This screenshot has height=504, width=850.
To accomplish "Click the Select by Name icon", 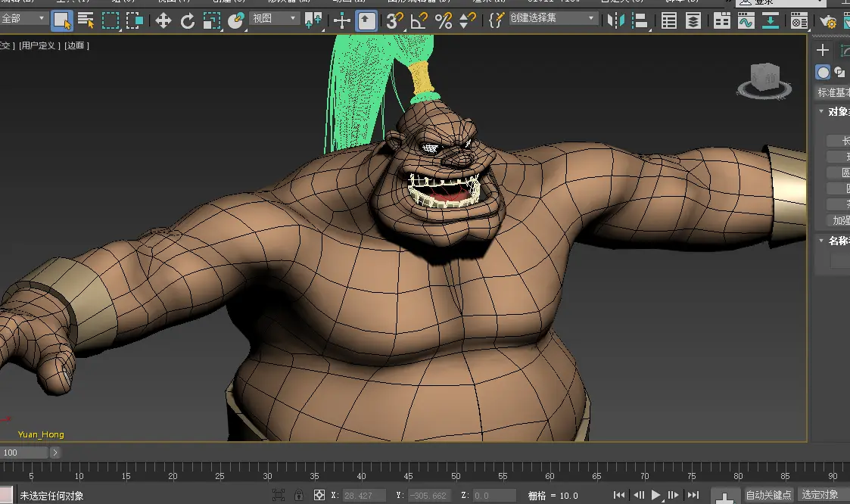I will tap(86, 20).
